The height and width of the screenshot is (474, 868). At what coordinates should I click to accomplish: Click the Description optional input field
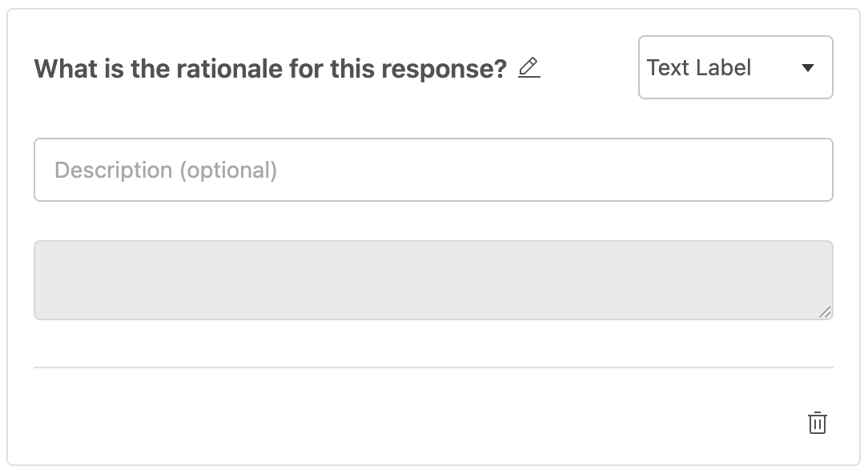[x=432, y=170]
